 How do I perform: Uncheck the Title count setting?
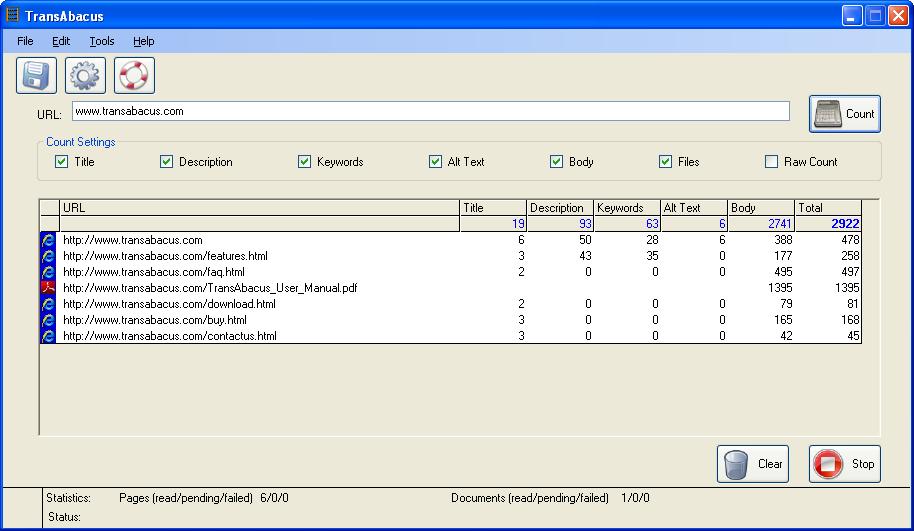coord(61,161)
